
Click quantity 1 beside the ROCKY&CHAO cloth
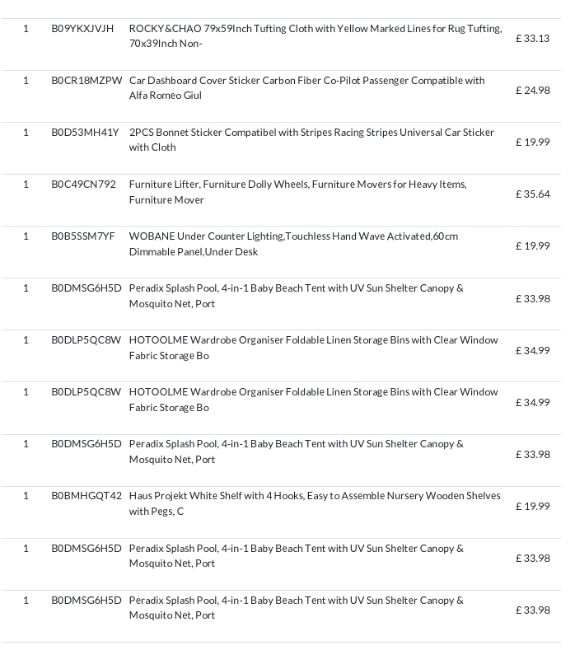pos(26,29)
